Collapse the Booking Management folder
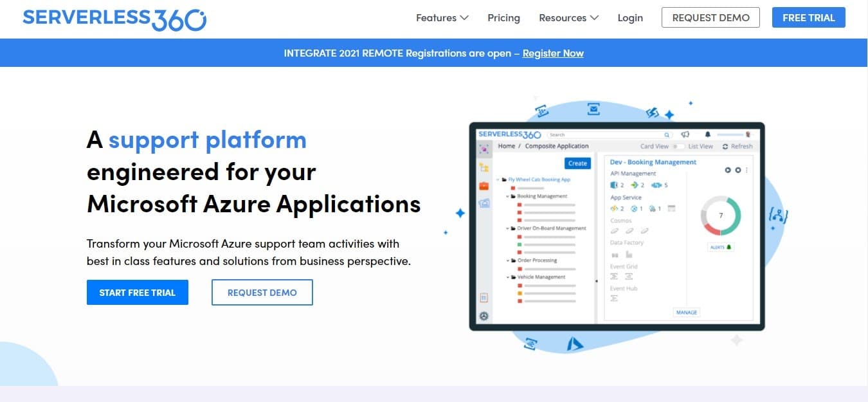 coord(507,196)
